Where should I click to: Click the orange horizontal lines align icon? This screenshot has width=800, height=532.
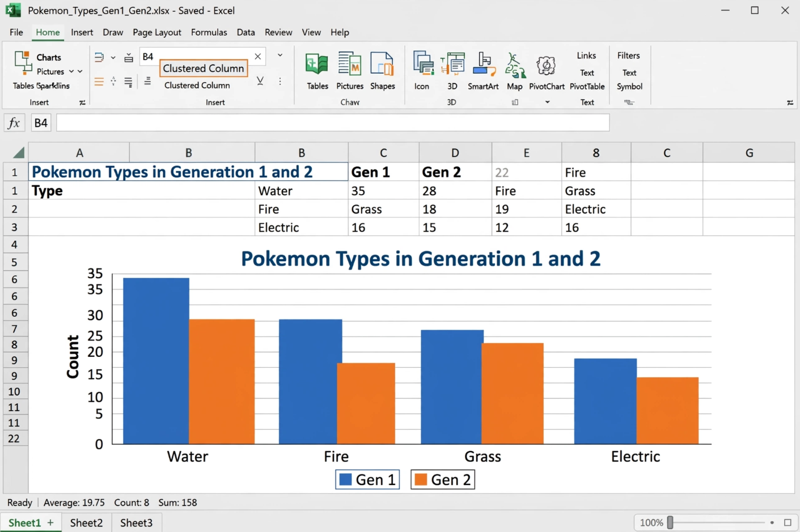click(x=99, y=82)
